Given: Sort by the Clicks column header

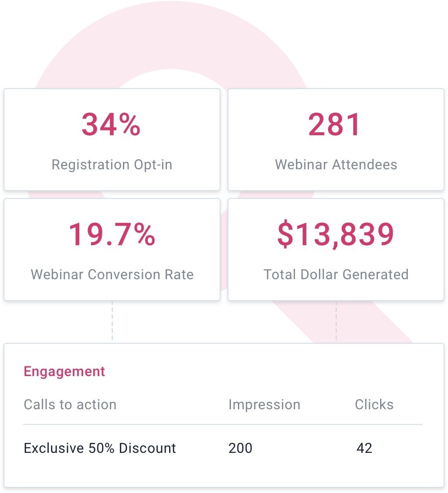Looking at the screenshot, I should 374,404.
